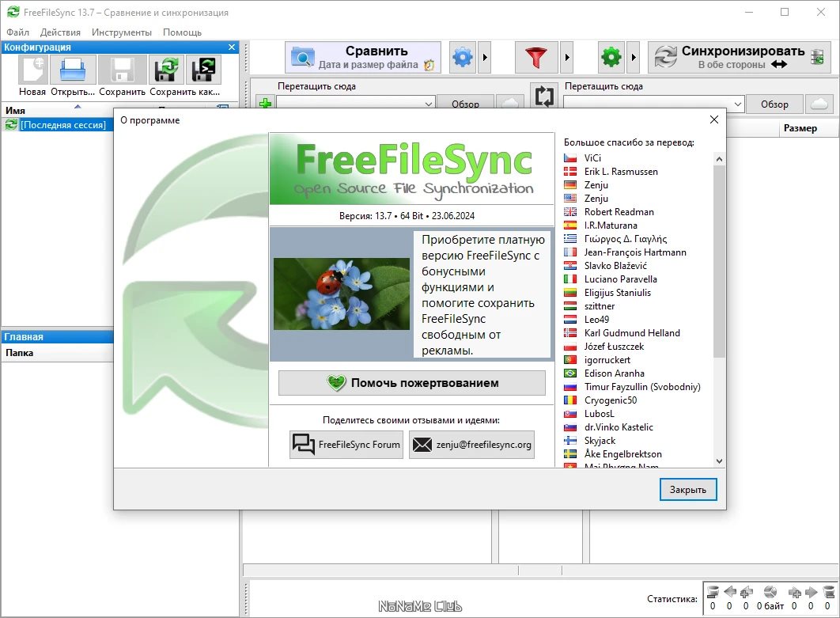The height and width of the screenshot is (618, 840).
Task: Open the red funnel filter settings
Action: [x=536, y=57]
